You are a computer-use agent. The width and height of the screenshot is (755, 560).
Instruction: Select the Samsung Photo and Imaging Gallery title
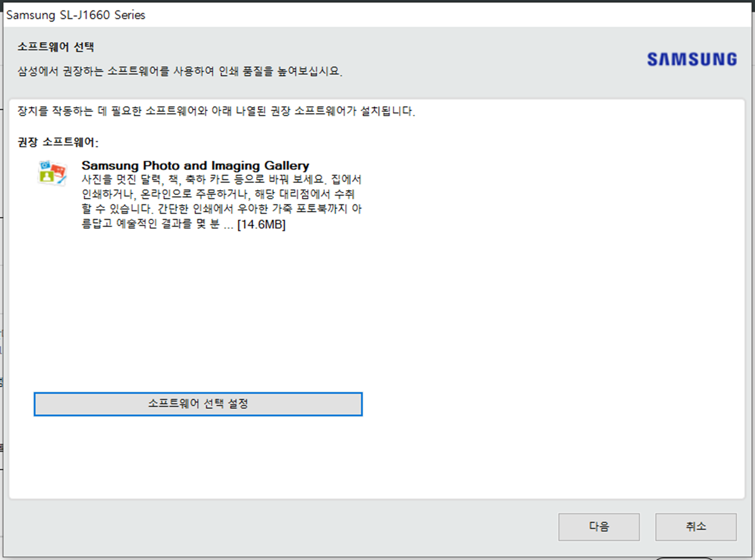click(x=195, y=165)
